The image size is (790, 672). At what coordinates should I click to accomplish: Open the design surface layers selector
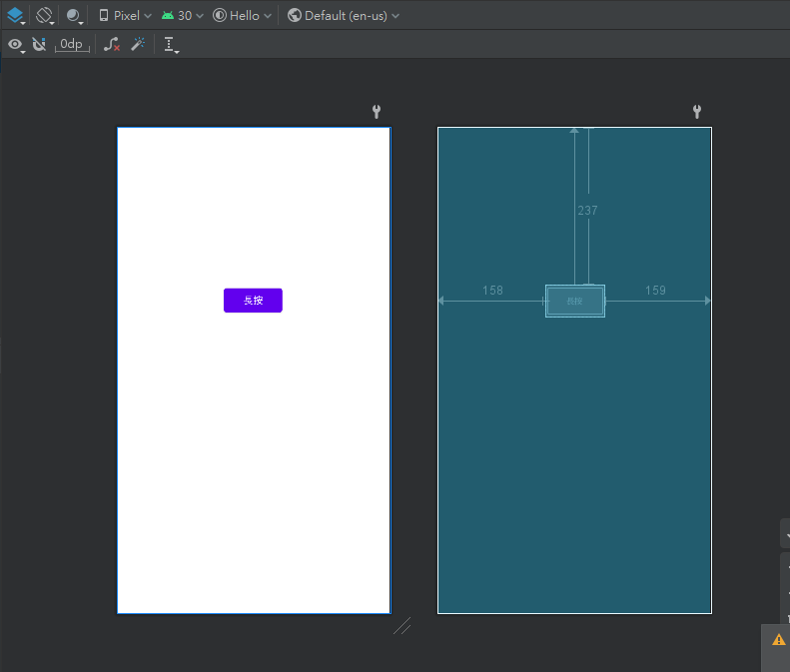(16, 15)
